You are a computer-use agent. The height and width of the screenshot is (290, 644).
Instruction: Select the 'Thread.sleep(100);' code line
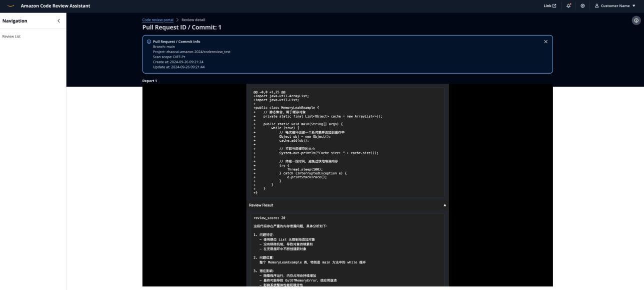304,169
